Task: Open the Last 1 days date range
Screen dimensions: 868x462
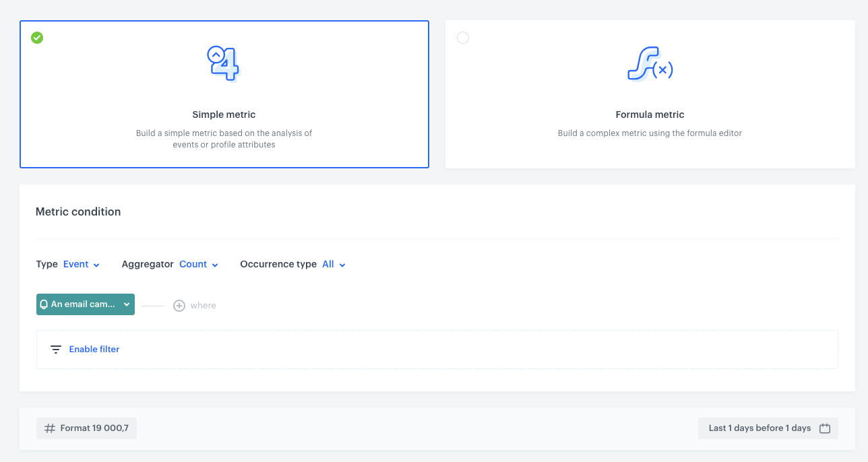Action: point(759,428)
